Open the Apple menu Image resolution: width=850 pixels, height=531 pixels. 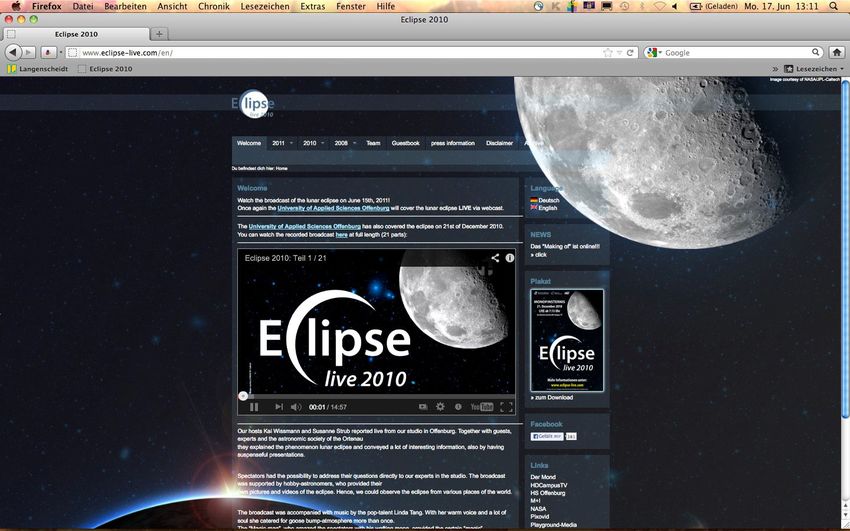pyautogui.click(x=16, y=6)
